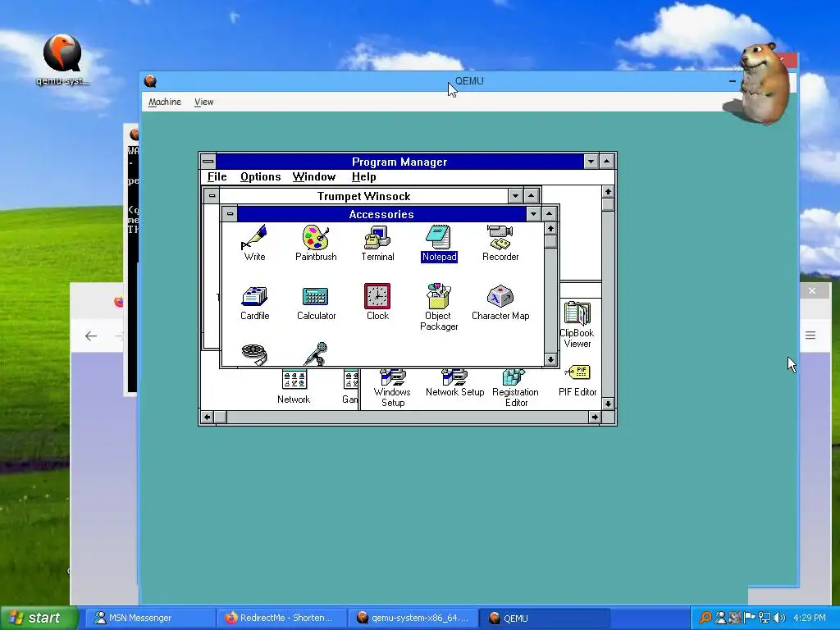This screenshot has width=840, height=630.
Task: Click the white flag tray icon
Action: [750, 618]
